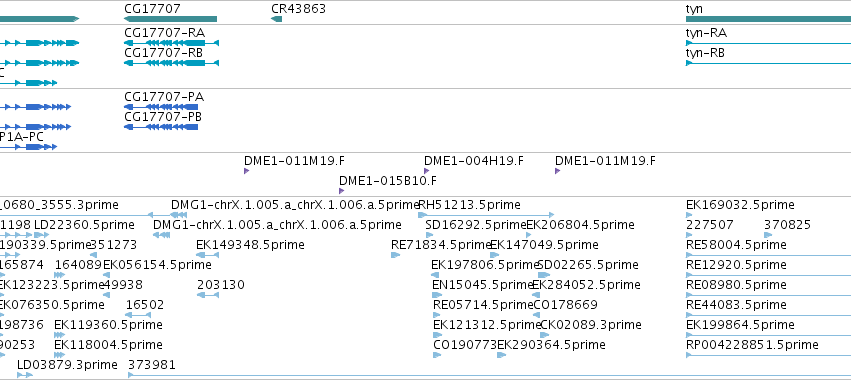This screenshot has width=851, height=380.
Task: Click the RE58004.5prime EST feature
Action: pos(769,255)
